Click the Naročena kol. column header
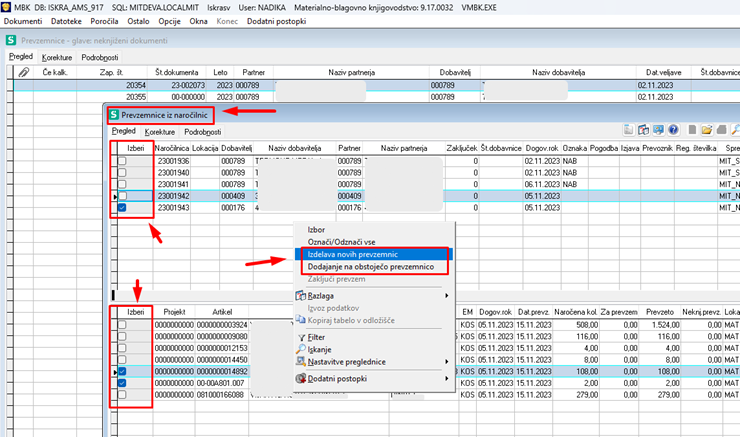This screenshot has width=740, height=437. click(575, 312)
